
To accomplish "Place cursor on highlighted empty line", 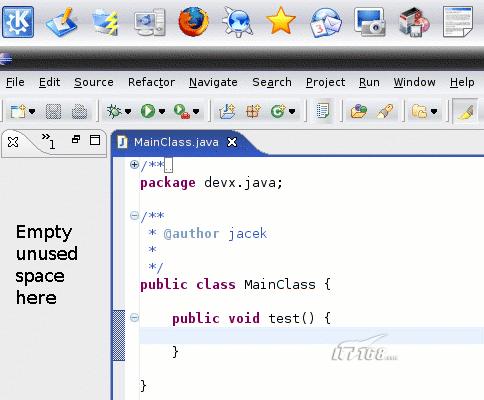I will point(311,336).
